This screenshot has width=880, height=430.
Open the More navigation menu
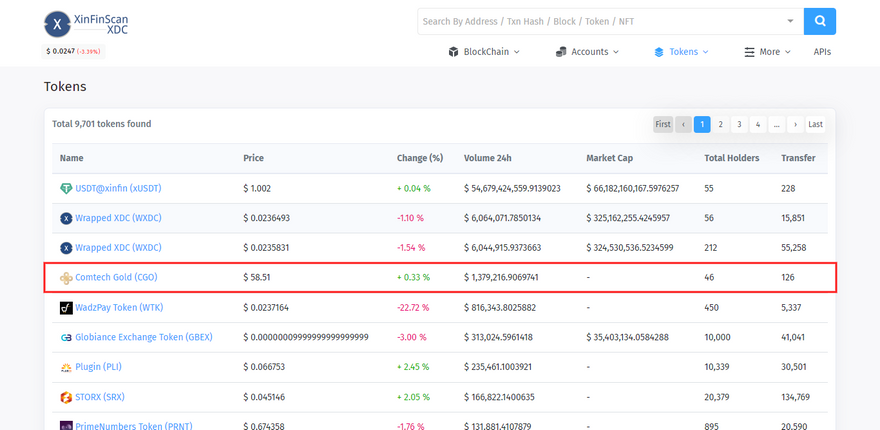(767, 52)
